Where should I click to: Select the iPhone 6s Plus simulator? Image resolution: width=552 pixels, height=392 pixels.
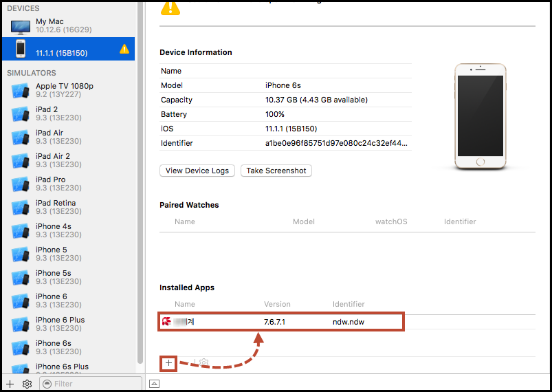[x=68, y=367]
